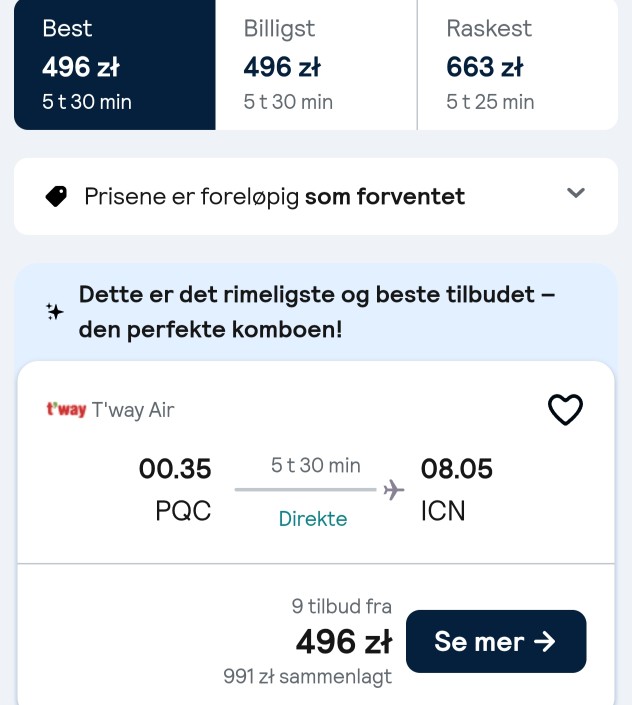Click the "9 tilbud fra" text

point(342,606)
